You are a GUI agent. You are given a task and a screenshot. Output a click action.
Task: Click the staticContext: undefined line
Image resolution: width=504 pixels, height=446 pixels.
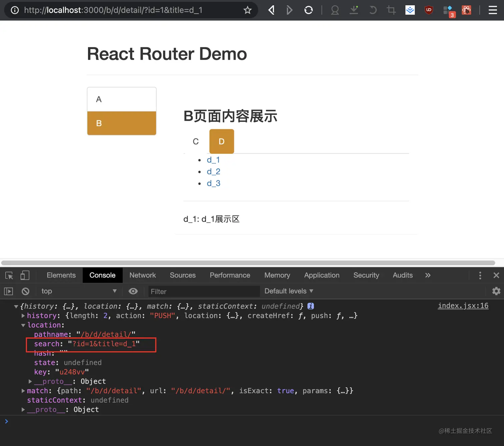pyautogui.click(x=78, y=400)
